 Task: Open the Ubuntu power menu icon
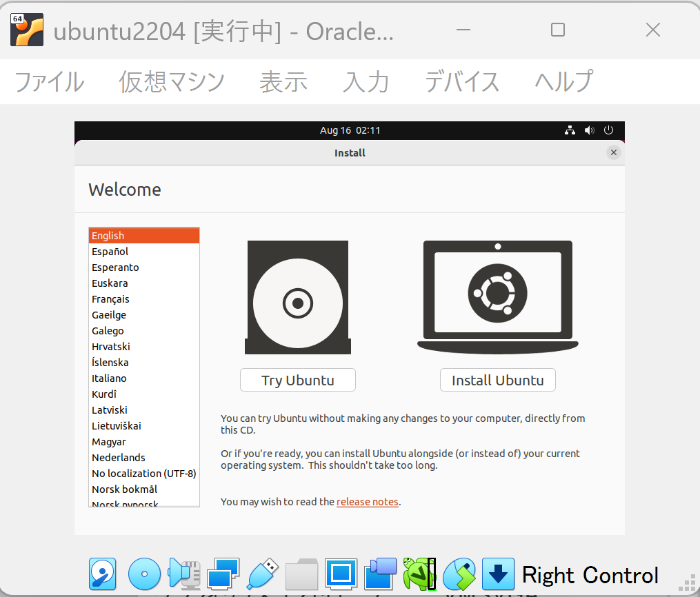click(x=608, y=130)
